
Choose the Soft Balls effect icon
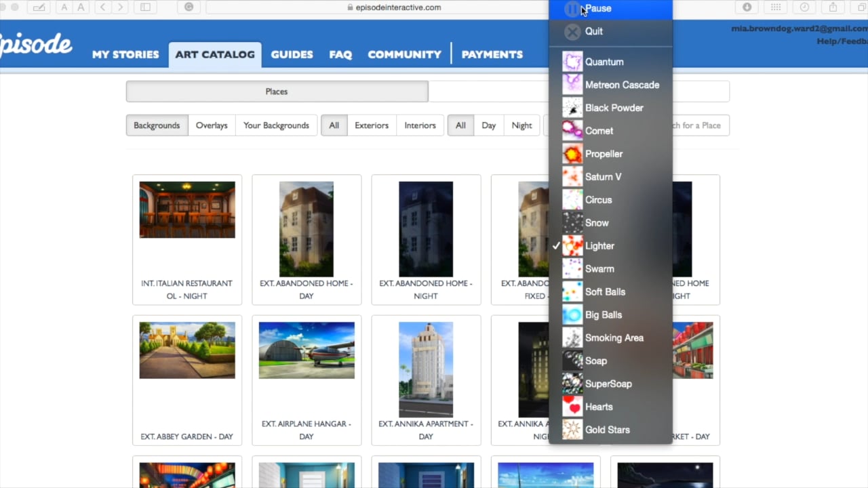tap(572, 292)
